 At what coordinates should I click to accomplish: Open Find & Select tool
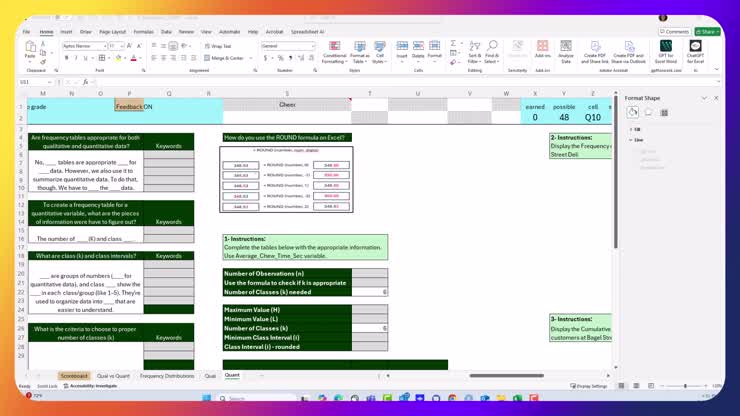pos(492,50)
